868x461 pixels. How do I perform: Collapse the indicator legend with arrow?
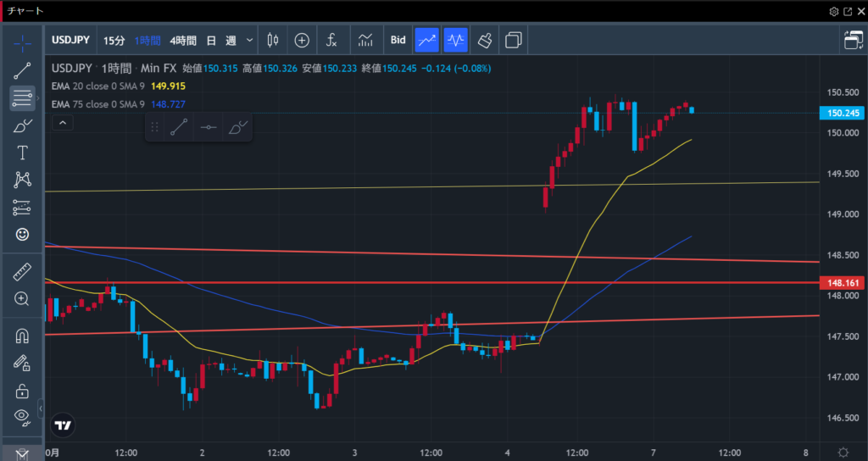coord(62,124)
